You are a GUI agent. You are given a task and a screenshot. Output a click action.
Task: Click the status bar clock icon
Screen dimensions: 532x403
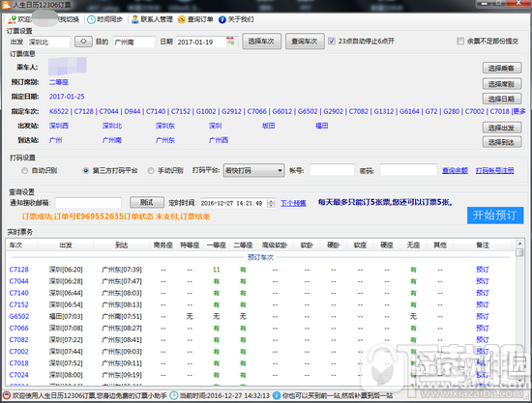point(174,395)
